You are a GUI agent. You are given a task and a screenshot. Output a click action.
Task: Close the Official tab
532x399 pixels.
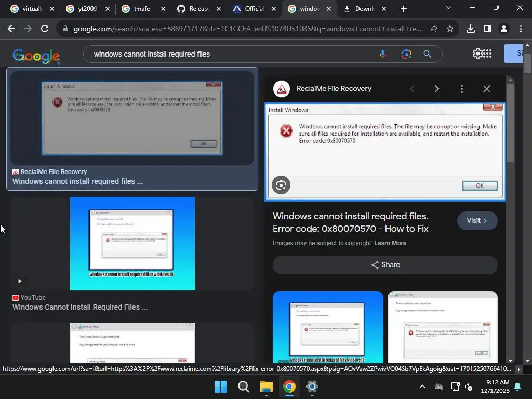coord(274,9)
